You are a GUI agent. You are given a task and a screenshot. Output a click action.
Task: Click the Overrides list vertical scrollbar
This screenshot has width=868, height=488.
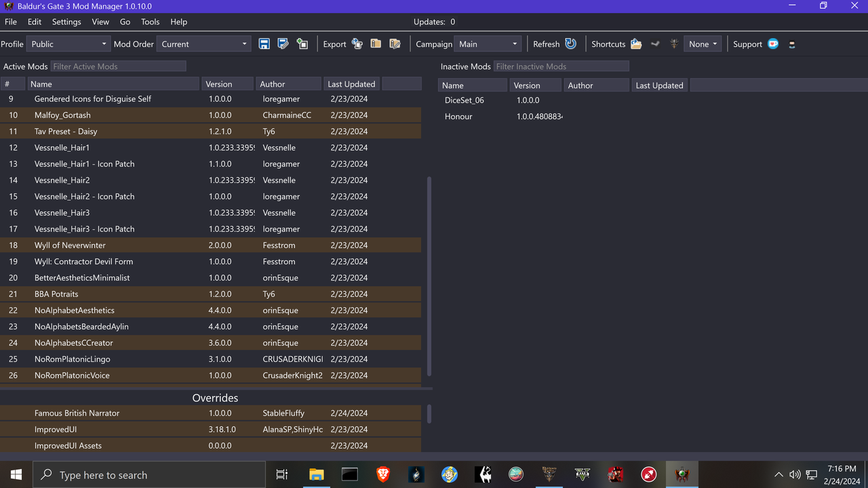point(429,413)
